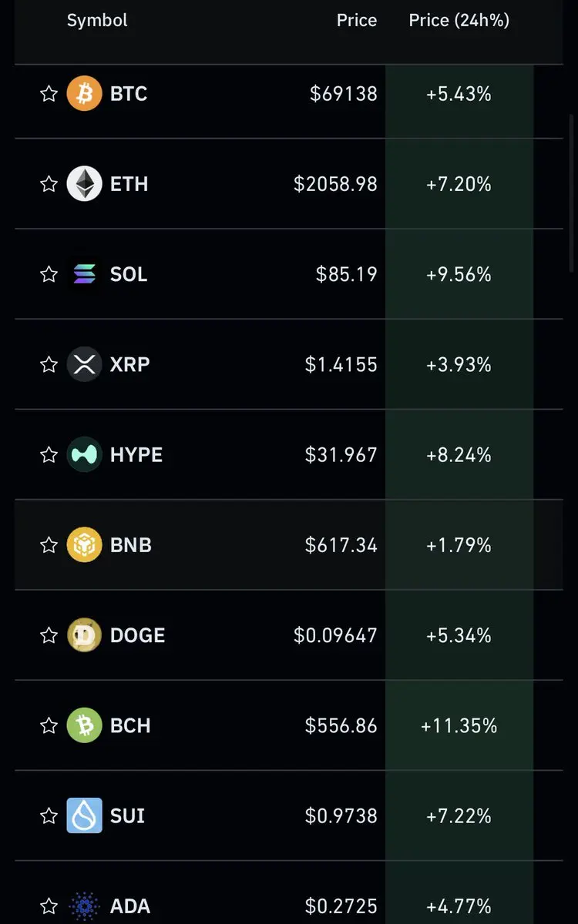Sort by the Symbol column header
Image resolution: width=578 pixels, height=924 pixels.
pyautogui.click(x=97, y=21)
